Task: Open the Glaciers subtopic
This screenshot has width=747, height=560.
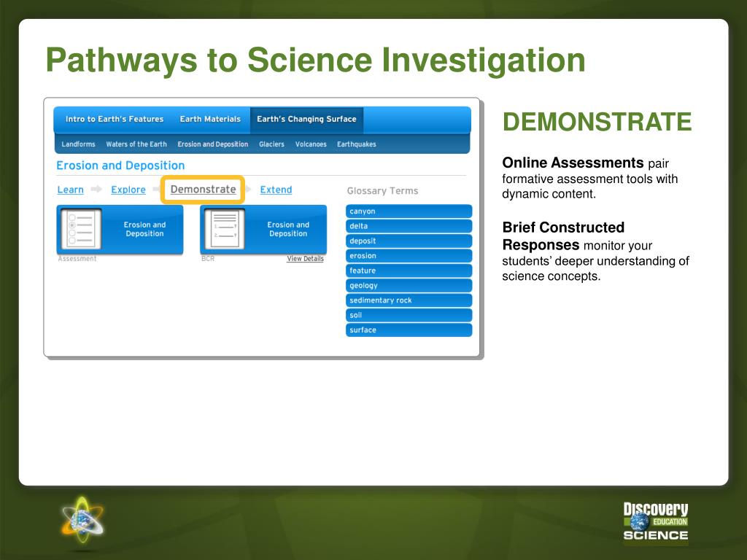Action: point(271,144)
